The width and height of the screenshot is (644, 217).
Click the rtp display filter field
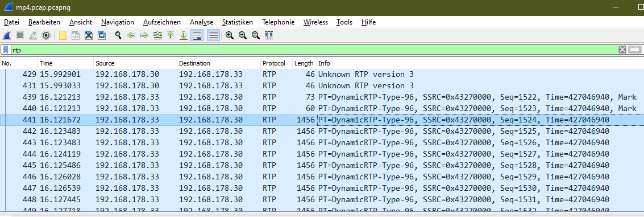pyautogui.click(x=314, y=50)
